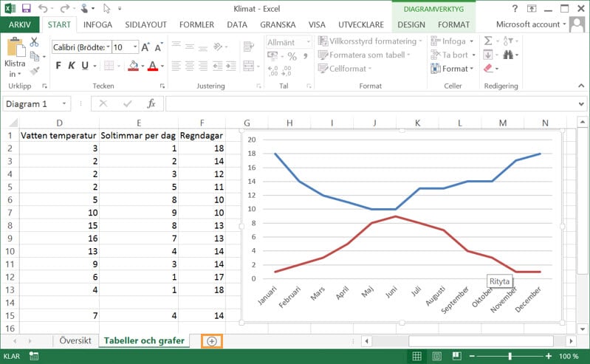The height and width of the screenshot is (364, 590).
Task: Click the Wrap text icon
Action: [x=249, y=47]
